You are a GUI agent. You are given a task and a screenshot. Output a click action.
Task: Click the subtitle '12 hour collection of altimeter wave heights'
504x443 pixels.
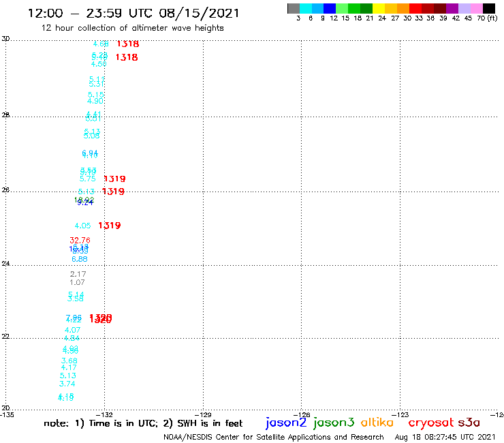(132, 28)
